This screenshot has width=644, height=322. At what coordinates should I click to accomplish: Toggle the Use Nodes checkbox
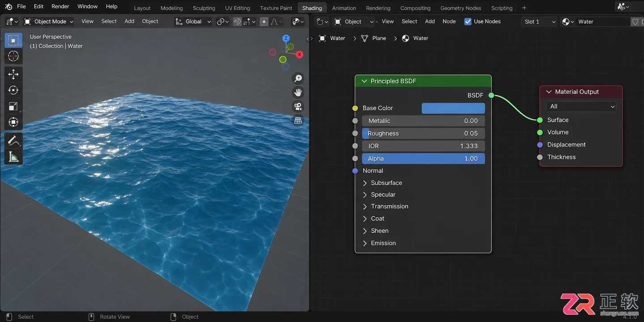pos(468,21)
